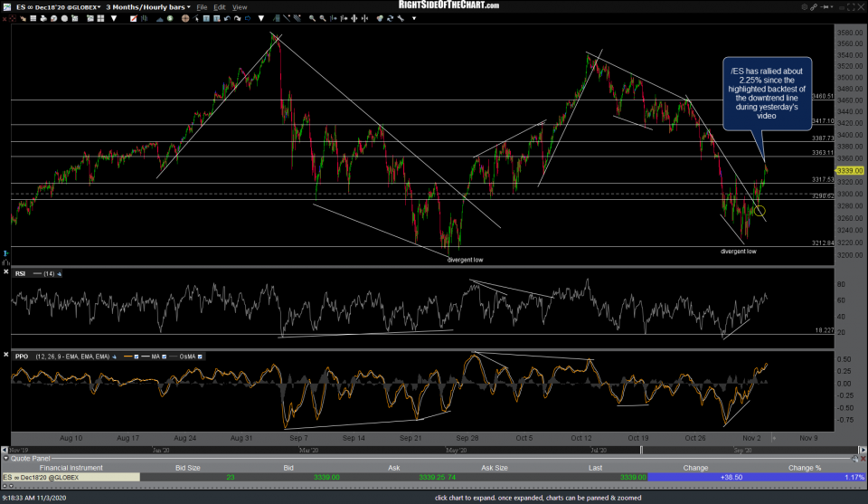Image resolution: width=868 pixels, height=504 pixels.
Task: Close the RSI indicator panel
Action: tap(6, 272)
